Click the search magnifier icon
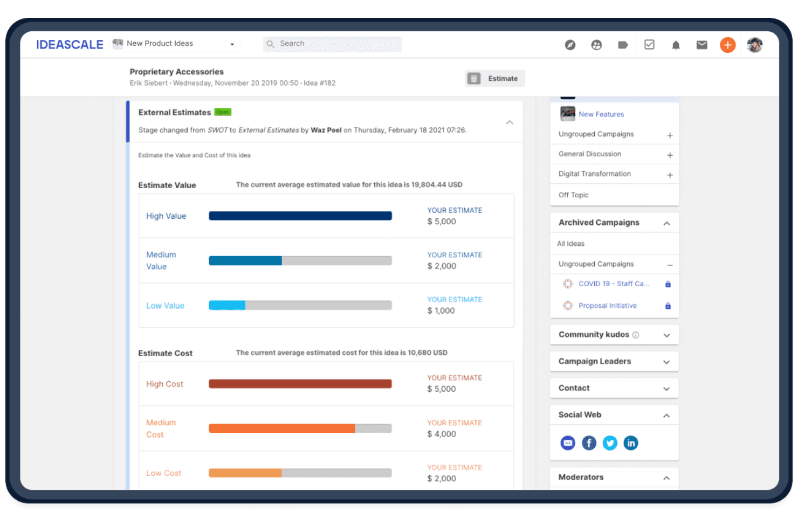798x532 pixels. (270, 44)
